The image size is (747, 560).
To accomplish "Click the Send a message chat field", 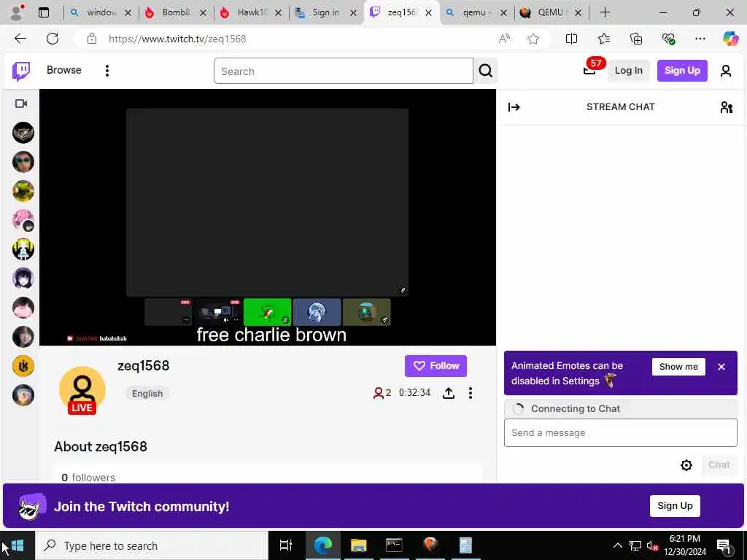I will (620, 433).
